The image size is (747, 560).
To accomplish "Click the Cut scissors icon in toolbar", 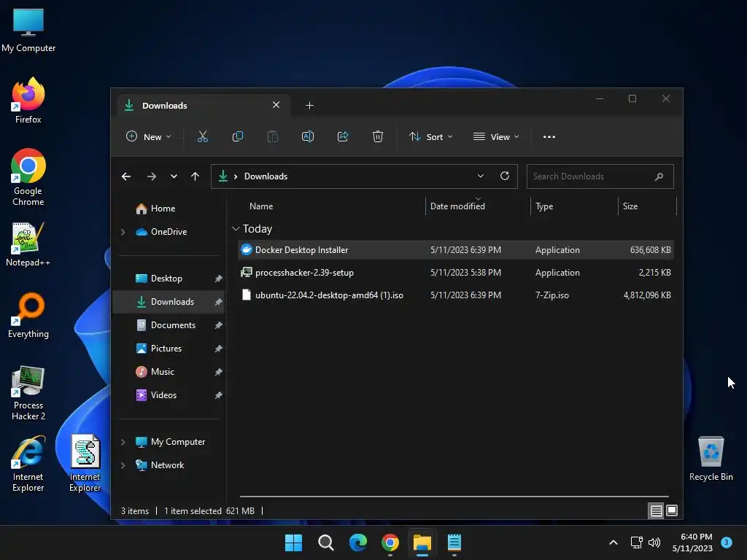I will [x=203, y=136].
